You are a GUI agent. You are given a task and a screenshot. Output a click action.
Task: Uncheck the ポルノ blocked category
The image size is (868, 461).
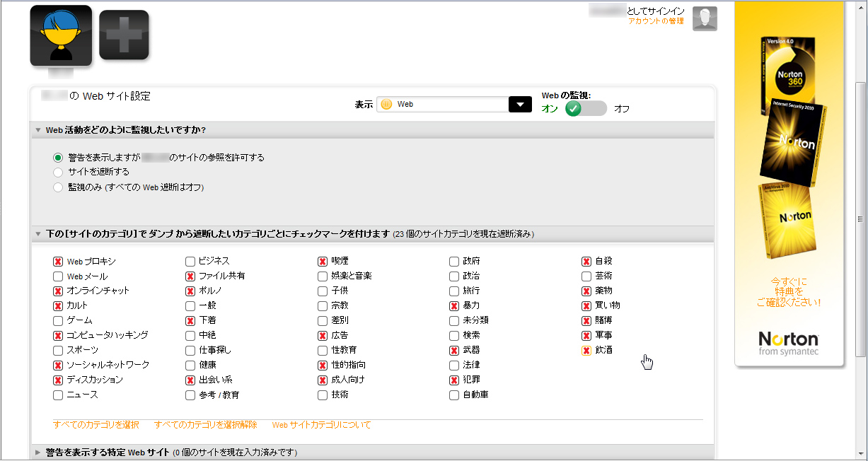[x=190, y=291]
